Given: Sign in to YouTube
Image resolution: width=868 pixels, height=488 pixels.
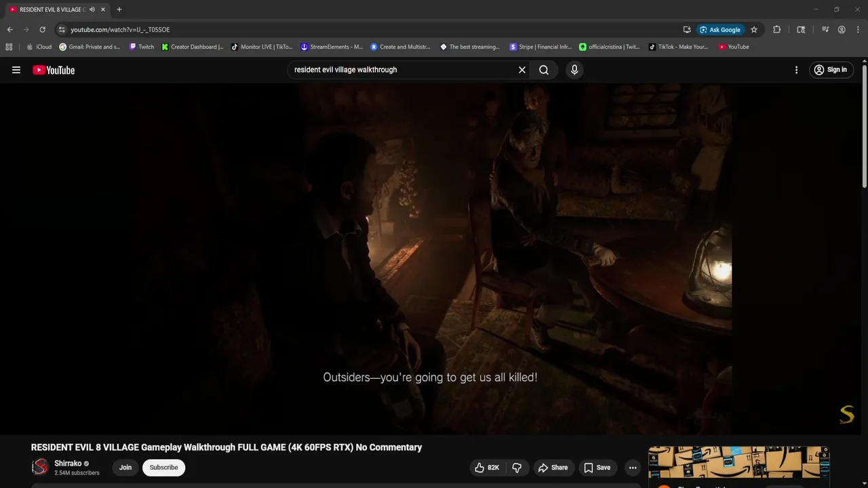Looking at the screenshot, I should point(832,70).
